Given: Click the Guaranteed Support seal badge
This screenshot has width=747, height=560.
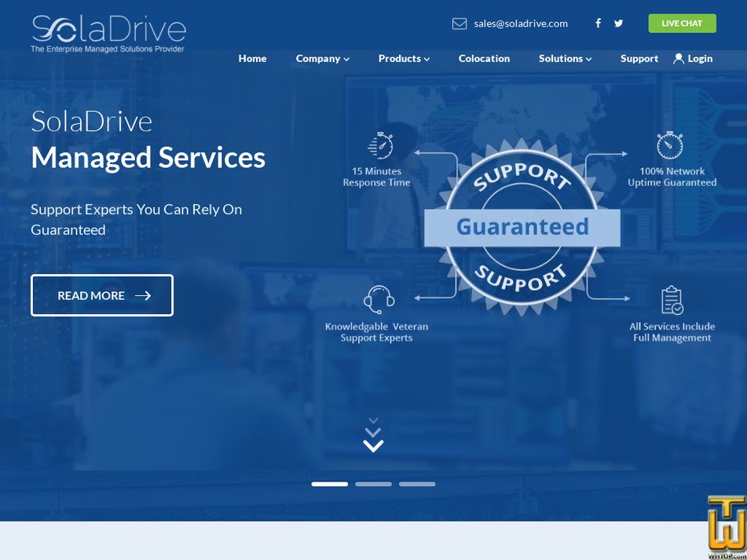Looking at the screenshot, I should [522, 227].
